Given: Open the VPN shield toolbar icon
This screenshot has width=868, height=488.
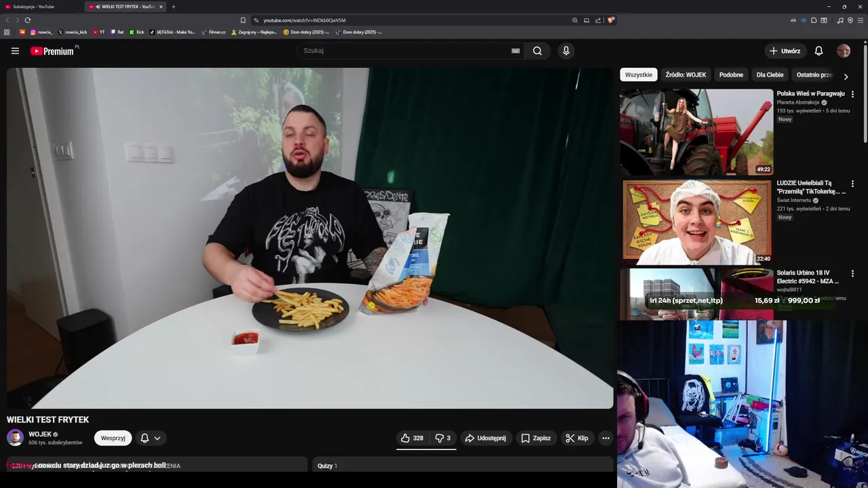Looking at the screenshot, I should pyautogui.click(x=850, y=20).
